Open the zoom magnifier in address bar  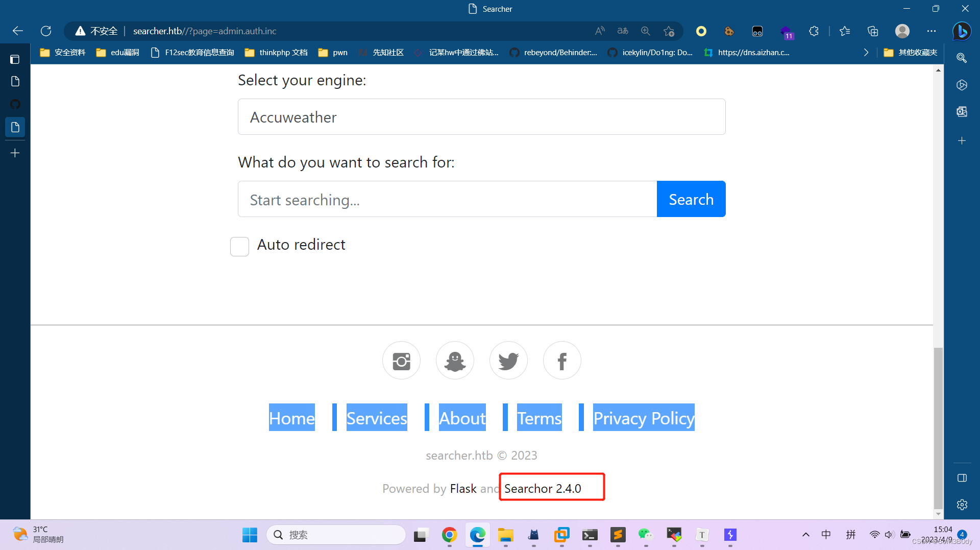tap(646, 31)
